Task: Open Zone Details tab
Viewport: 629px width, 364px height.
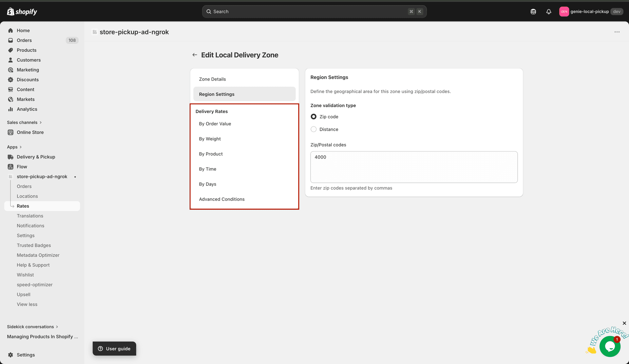Action: [x=244, y=79]
